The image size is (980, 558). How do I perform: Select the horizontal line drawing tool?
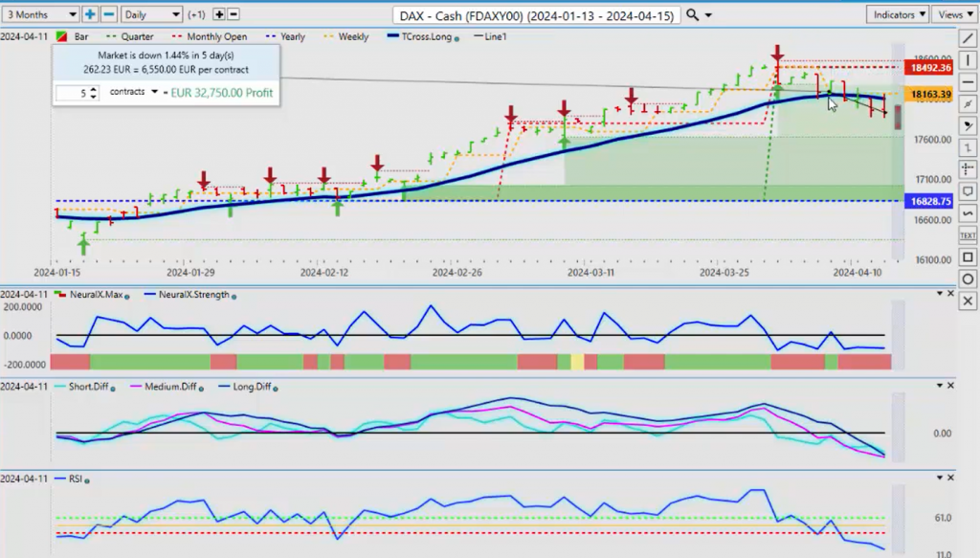pos(968,82)
